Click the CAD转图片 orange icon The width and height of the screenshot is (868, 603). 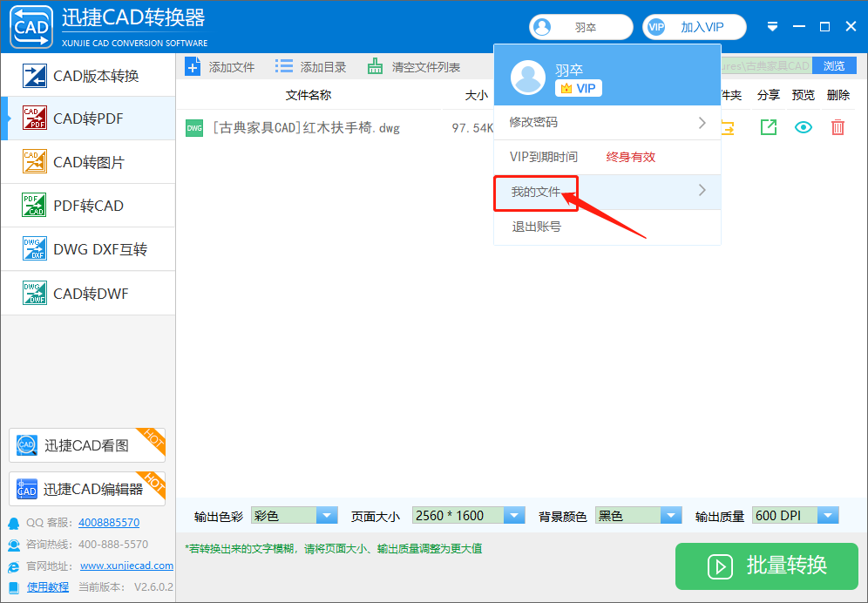click(34, 162)
